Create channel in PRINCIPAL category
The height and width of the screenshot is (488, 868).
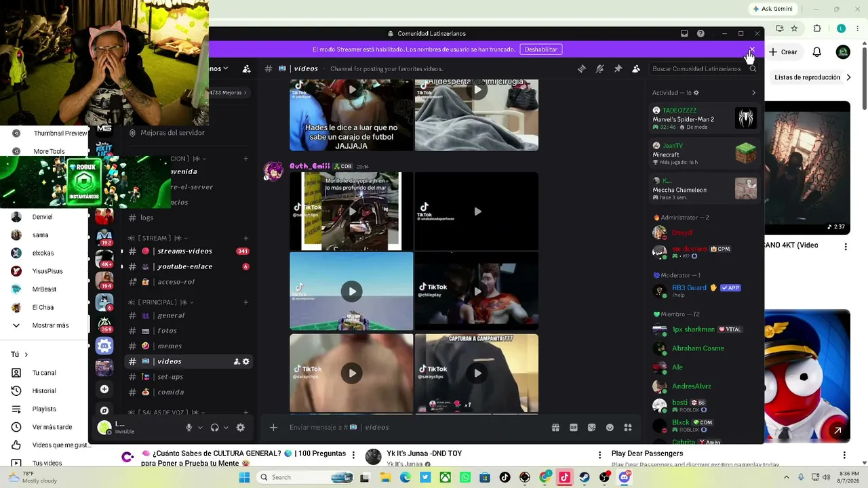(245, 302)
